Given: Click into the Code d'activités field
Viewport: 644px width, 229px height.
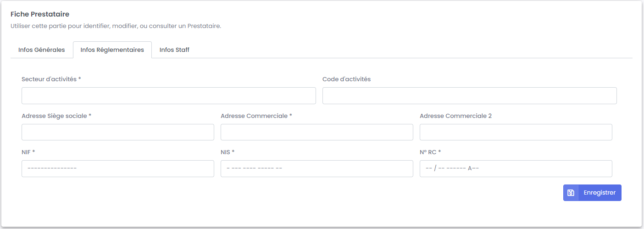Looking at the screenshot, I should [x=469, y=95].
